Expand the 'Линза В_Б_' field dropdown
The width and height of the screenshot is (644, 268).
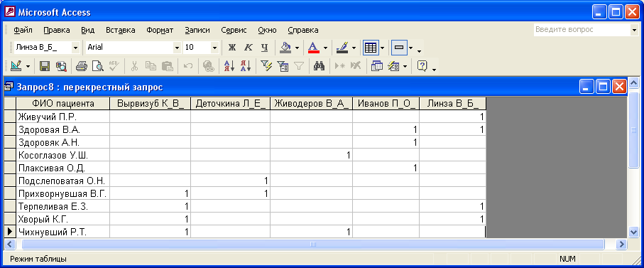(75, 48)
